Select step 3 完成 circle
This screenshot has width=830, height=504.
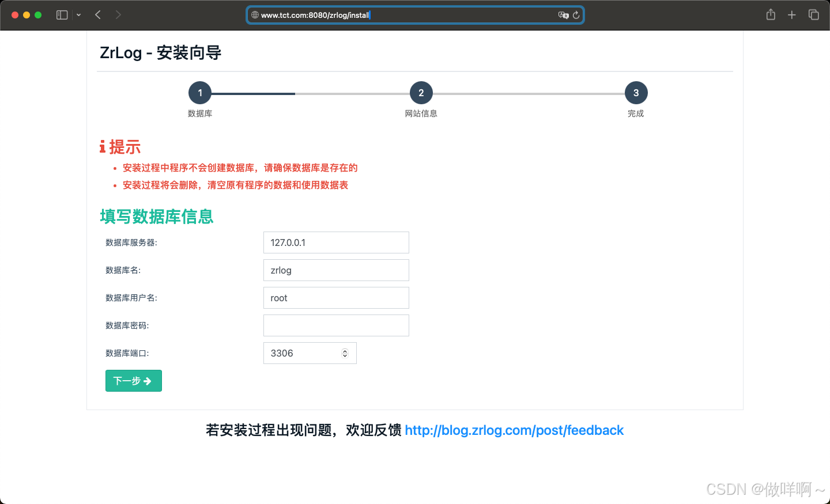(x=636, y=93)
